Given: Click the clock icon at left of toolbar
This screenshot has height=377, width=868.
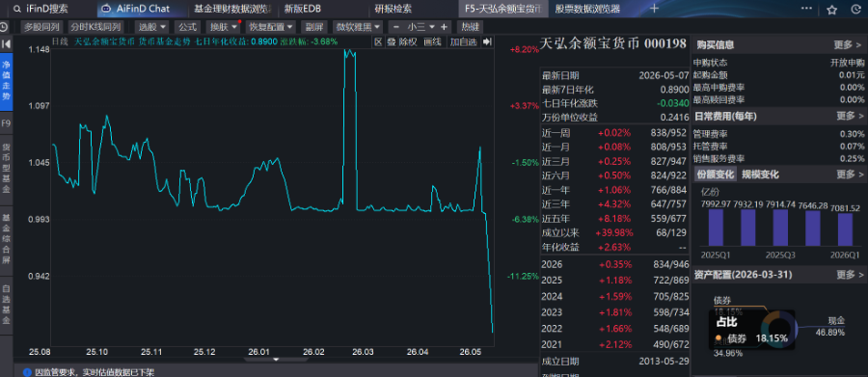Looking at the screenshot, I should [4, 27].
